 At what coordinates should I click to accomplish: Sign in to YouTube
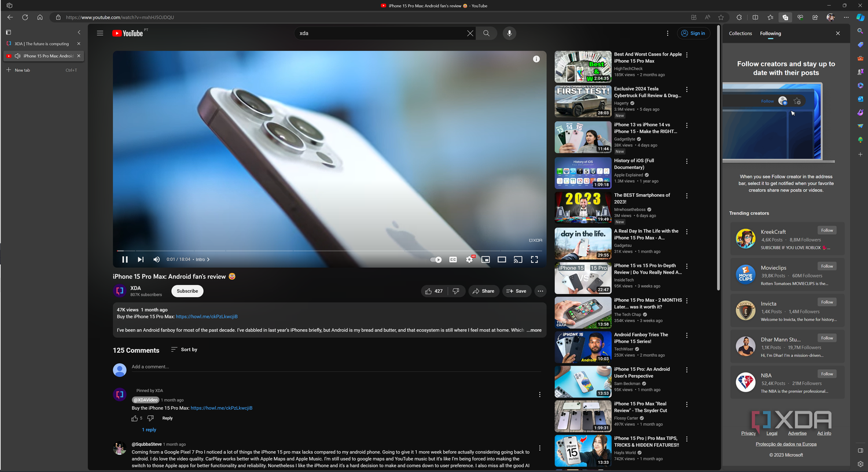coord(693,34)
